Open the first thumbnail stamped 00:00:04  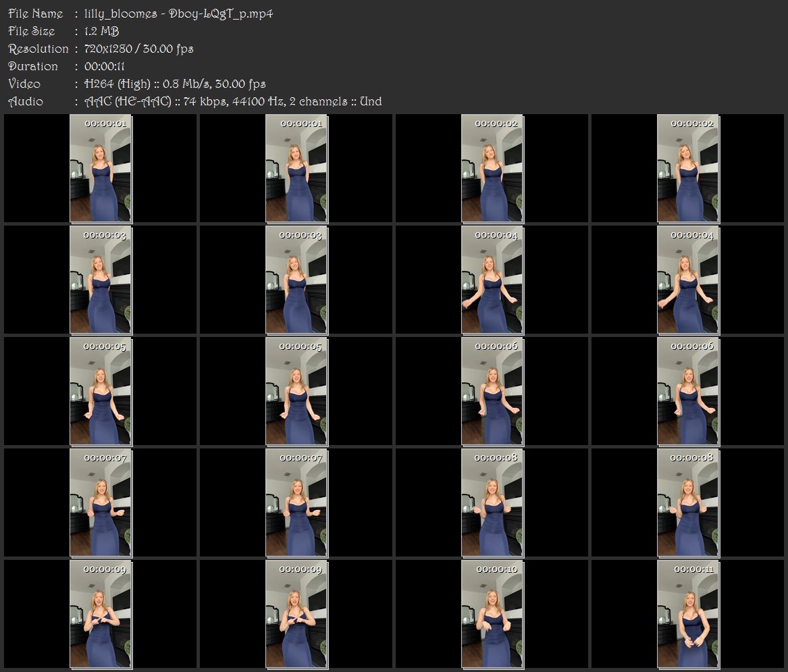point(492,280)
